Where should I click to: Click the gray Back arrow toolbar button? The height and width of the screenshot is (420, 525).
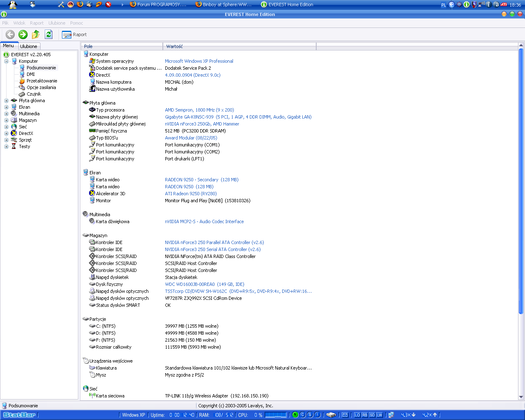click(x=10, y=34)
